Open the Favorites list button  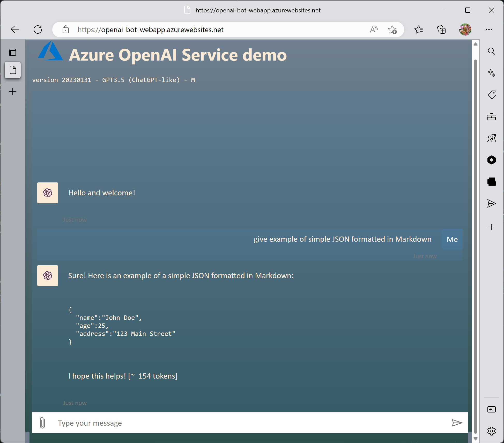click(x=418, y=29)
